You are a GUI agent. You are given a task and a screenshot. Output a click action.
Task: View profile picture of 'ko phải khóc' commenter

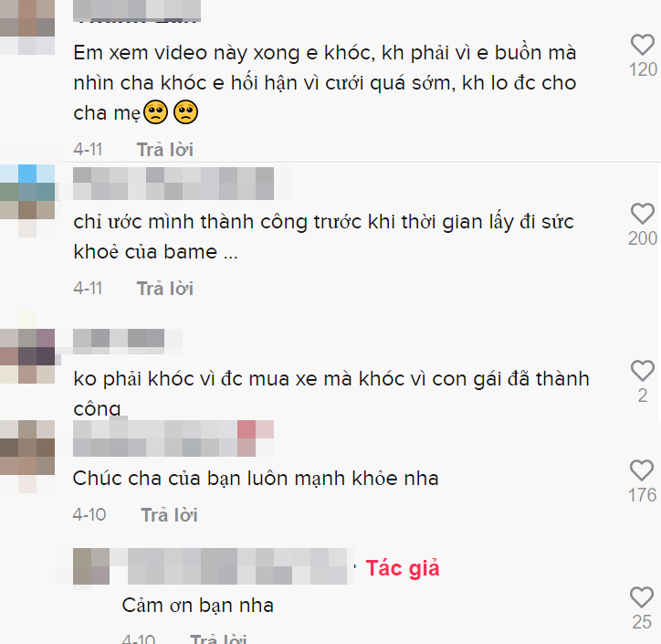[27, 356]
